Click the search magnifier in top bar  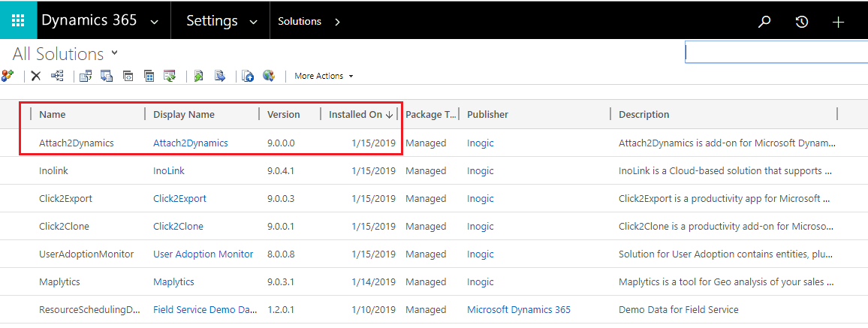[764, 22]
